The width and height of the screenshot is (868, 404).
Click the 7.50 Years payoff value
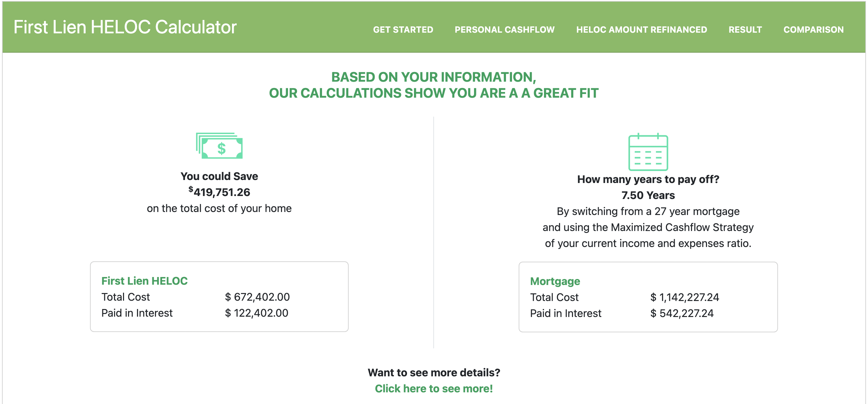[x=648, y=195]
